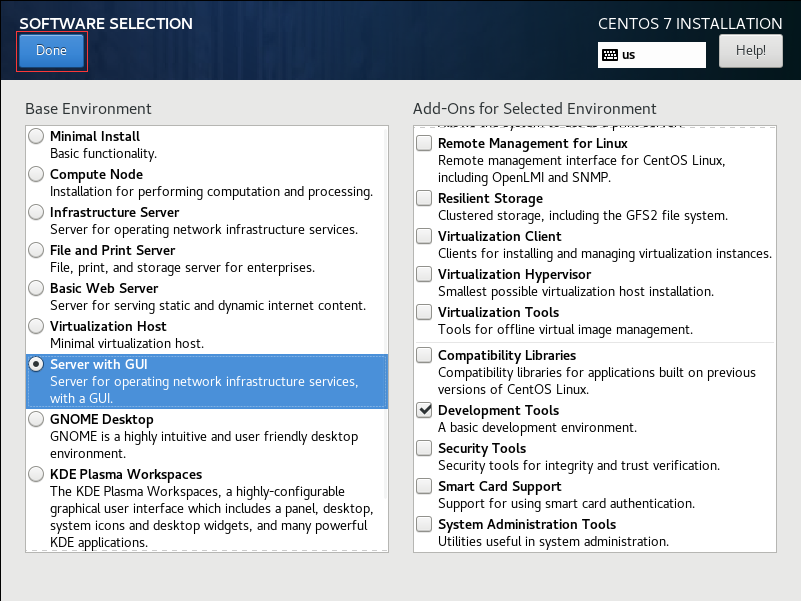Click 'File, print, and storage server' description
Screen dimensions: 801x602
pyautogui.click(x=182, y=268)
